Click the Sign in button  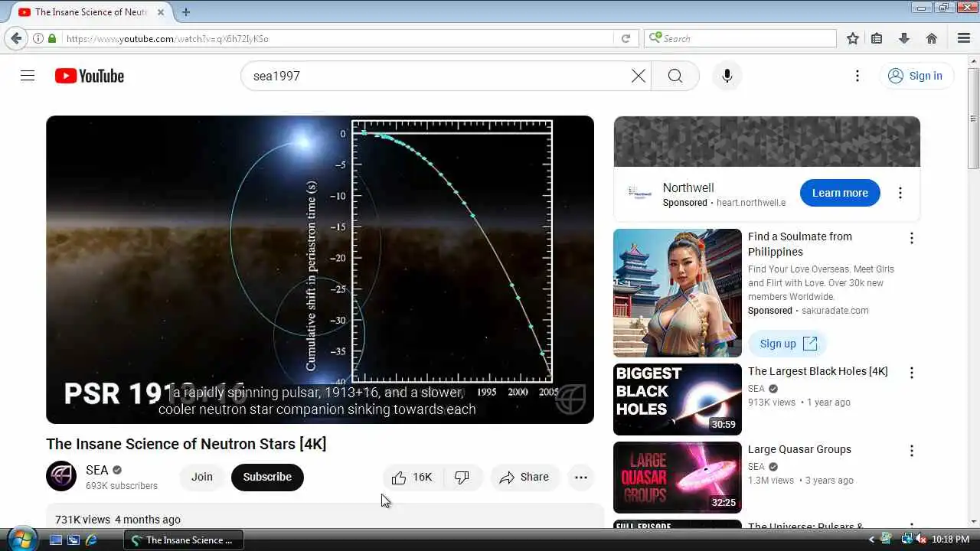pos(916,76)
